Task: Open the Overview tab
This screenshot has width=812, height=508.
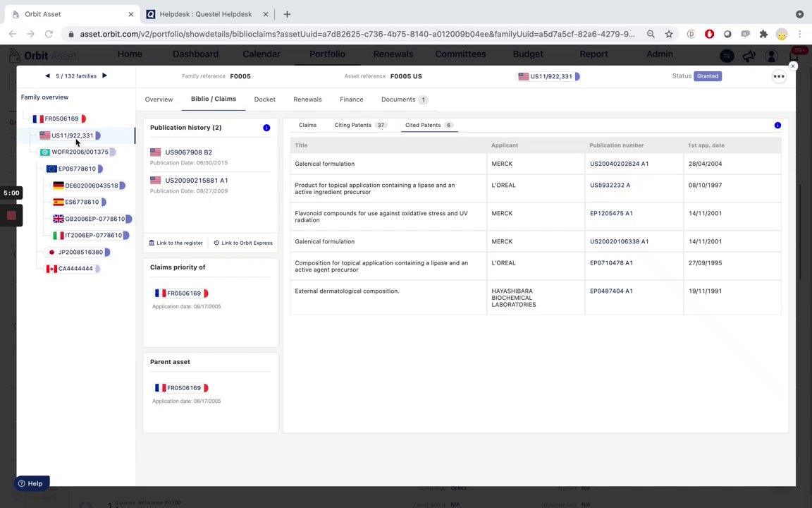Action: [159, 99]
